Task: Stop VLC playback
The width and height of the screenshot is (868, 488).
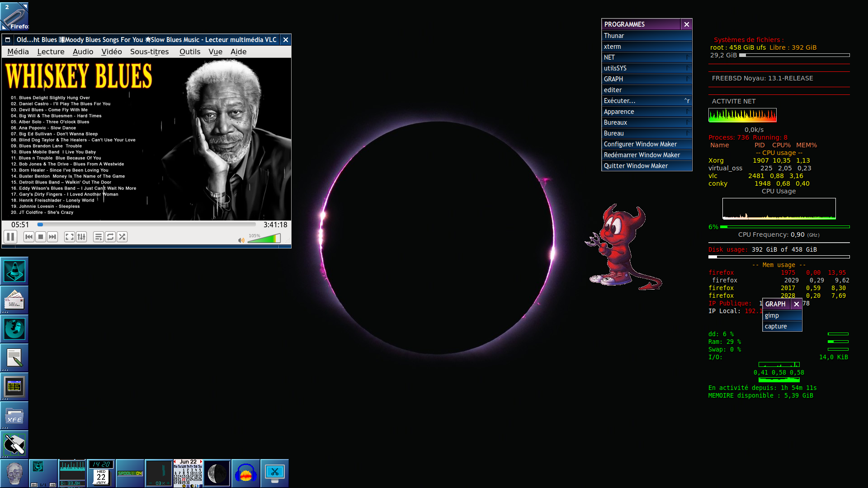Action: click(41, 237)
